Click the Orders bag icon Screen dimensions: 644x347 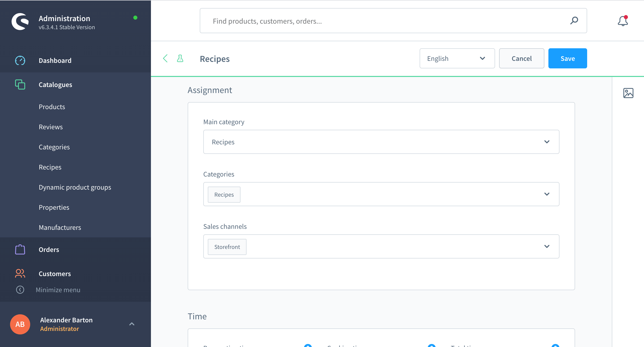click(20, 249)
